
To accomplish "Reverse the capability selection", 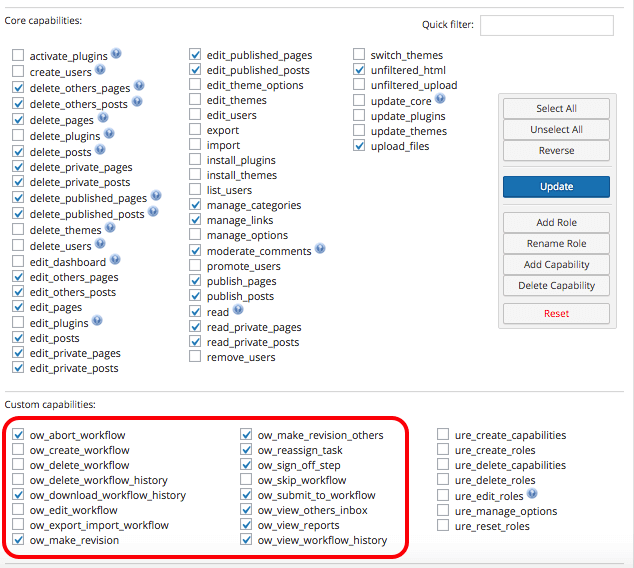I will pos(556,150).
